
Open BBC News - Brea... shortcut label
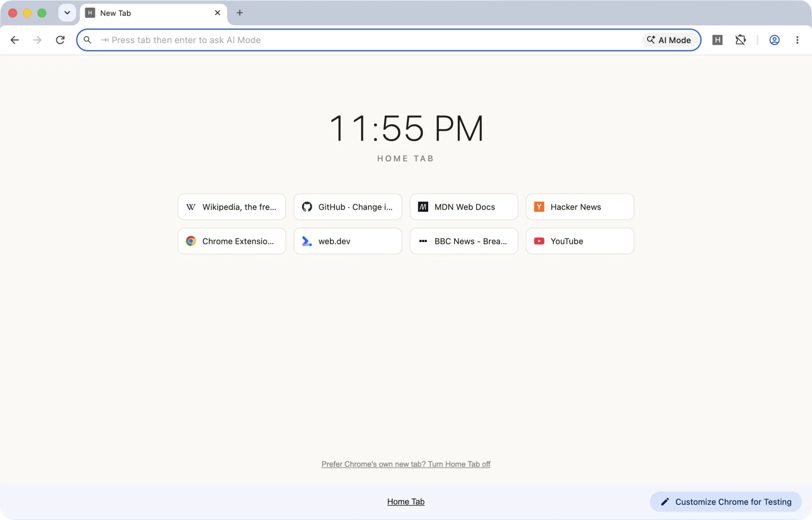(x=470, y=241)
